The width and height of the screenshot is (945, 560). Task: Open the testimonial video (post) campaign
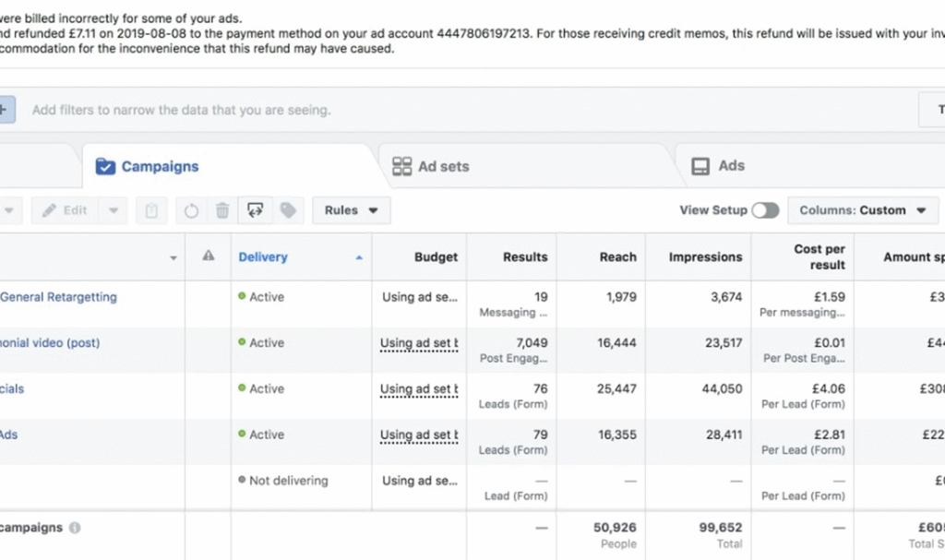(50, 342)
